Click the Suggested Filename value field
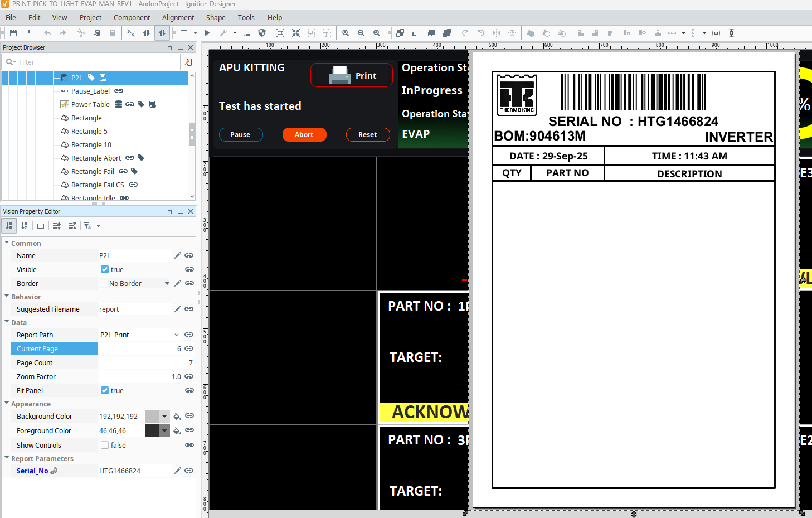Image resolution: width=812 pixels, height=518 pixels. (135, 309)
